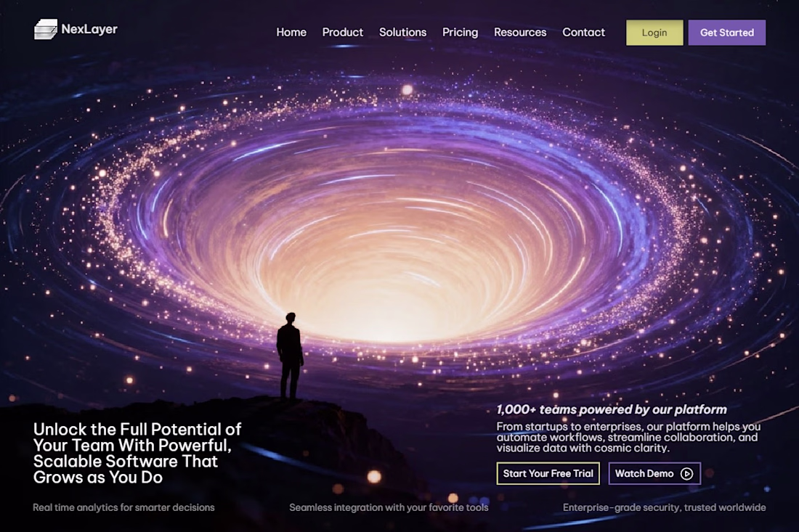
Task: Click the NexLayer brand name text
Action: (89, 29)
